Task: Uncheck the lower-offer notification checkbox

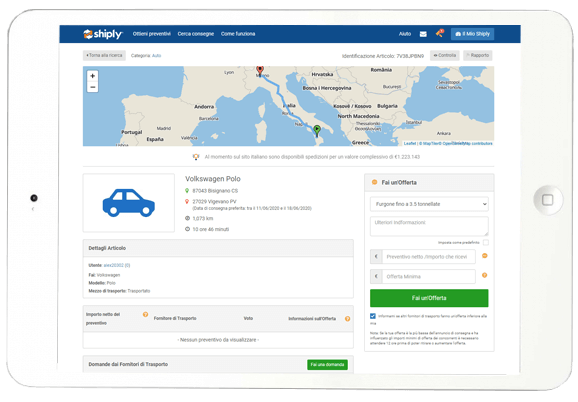Action: [x=373, y=316]
